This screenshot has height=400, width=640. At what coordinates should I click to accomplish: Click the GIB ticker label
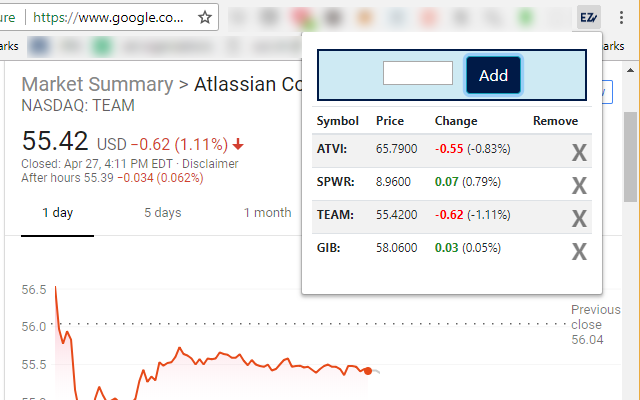click(x=329, y=248)
